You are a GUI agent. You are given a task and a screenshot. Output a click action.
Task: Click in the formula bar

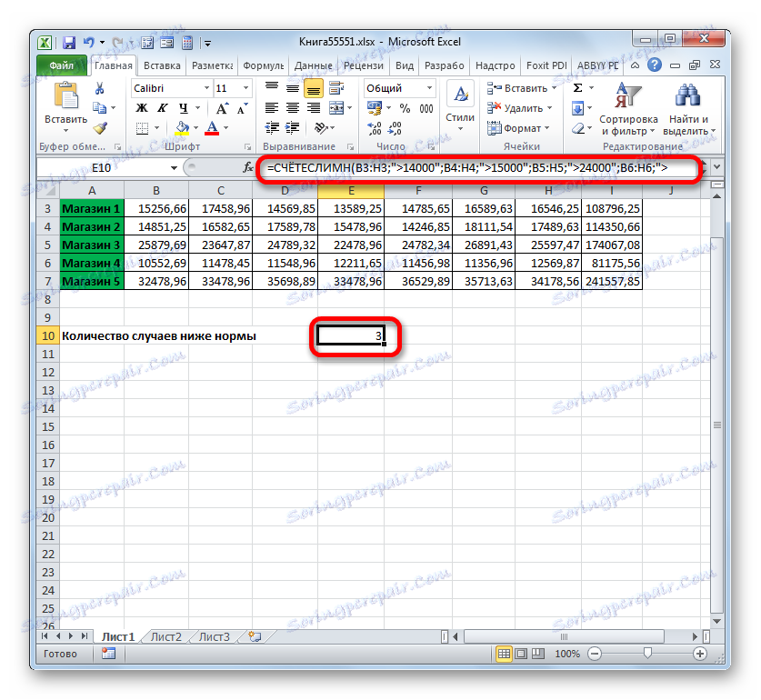pyautogui.click(x=480, y=168)
